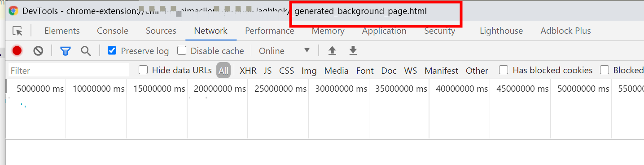Click the Chrome icon in title bar
644x165 pixels.
pyautogui.click(x=13, y=11)
